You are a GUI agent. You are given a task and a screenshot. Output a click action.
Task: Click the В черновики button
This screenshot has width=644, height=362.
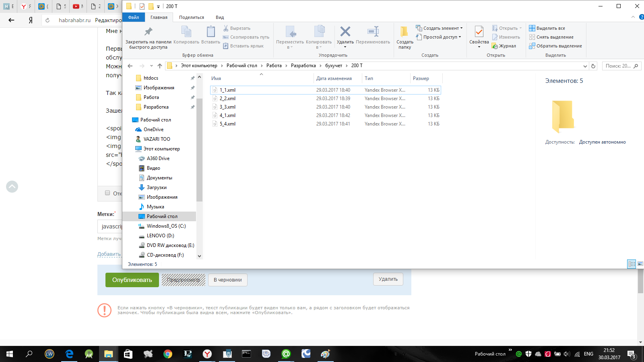pyautogui.click(x=227, y=280)
